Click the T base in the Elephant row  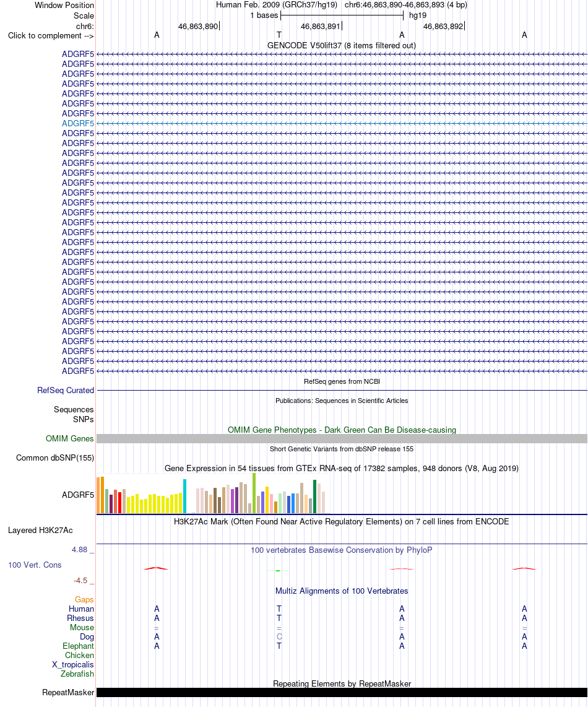coord(279,646)
